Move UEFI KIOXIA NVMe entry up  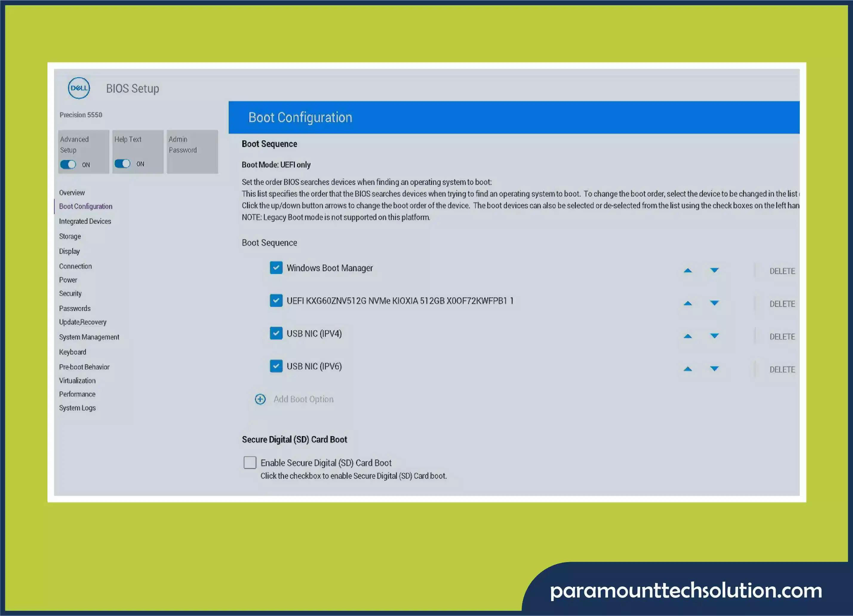click(x=688, y=303)
